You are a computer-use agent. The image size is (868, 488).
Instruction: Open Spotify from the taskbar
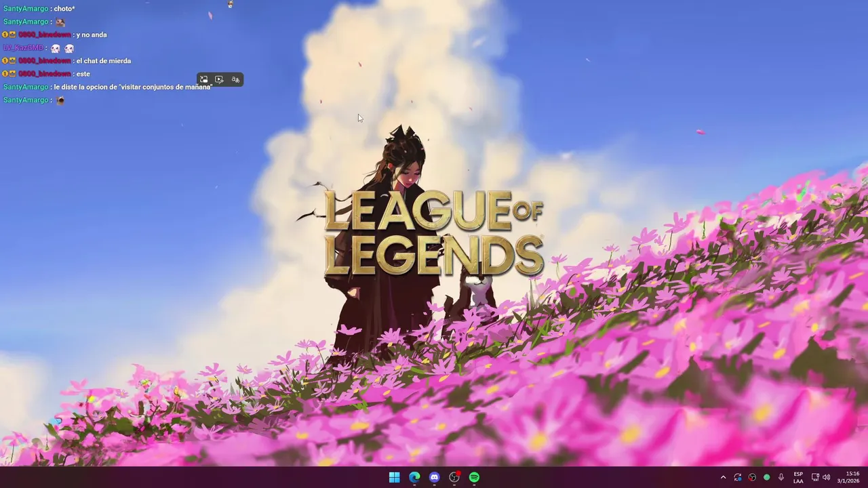click(474, 477)
